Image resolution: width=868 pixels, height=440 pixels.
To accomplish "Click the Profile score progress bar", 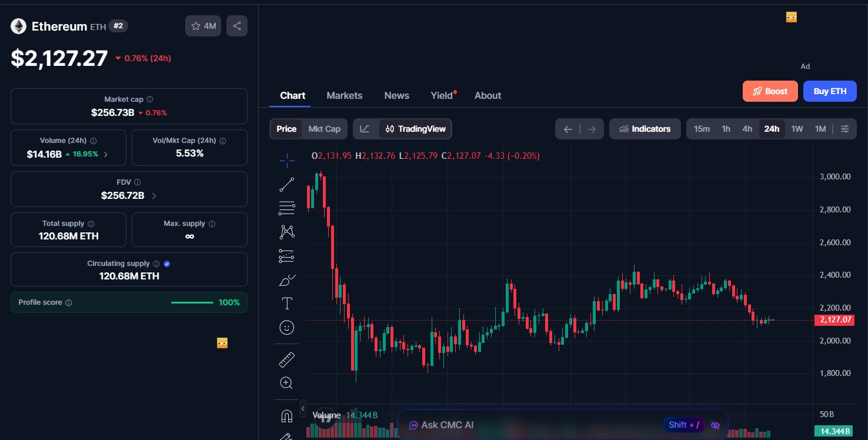I will pos(192,302).
